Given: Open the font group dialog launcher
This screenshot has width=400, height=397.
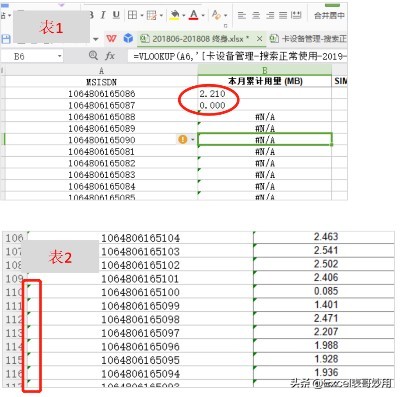Looking at the screenshot, I should click(x=226, y=26).
